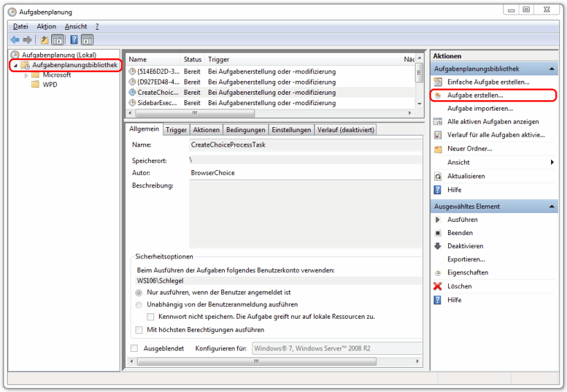567x392 pixels.
Task: Toggle the Ausgeblendet checkbox
Action: pos(134,348)
